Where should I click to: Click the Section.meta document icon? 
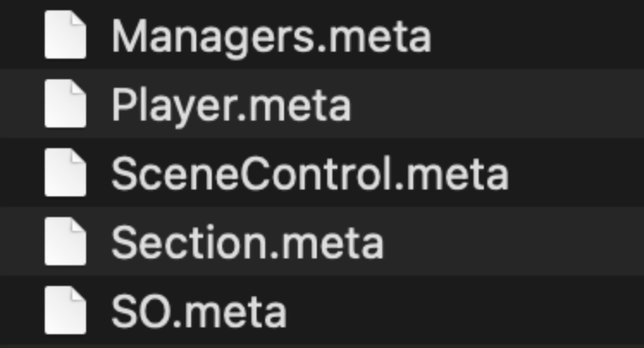(65, 241)
